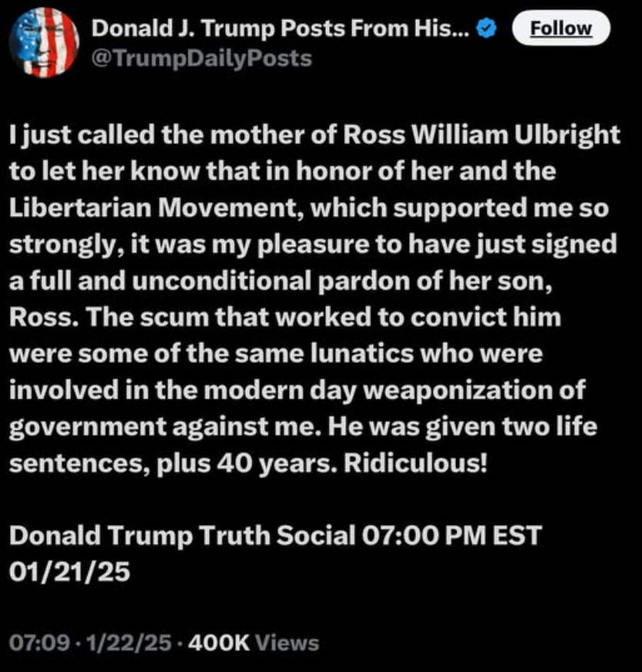Open the 400K Views count
The height and width of the screenshot is (672, 642).
click(x=253, y=643)
